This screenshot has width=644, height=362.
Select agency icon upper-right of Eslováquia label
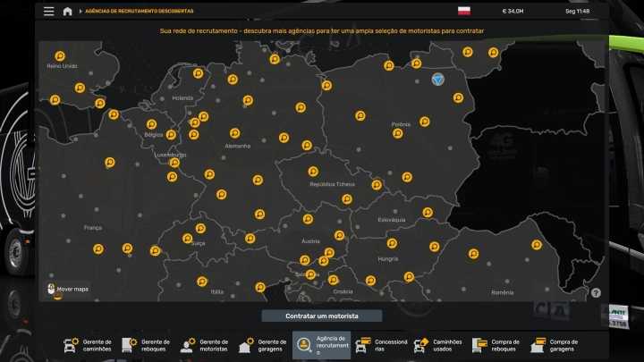[428, 212]
